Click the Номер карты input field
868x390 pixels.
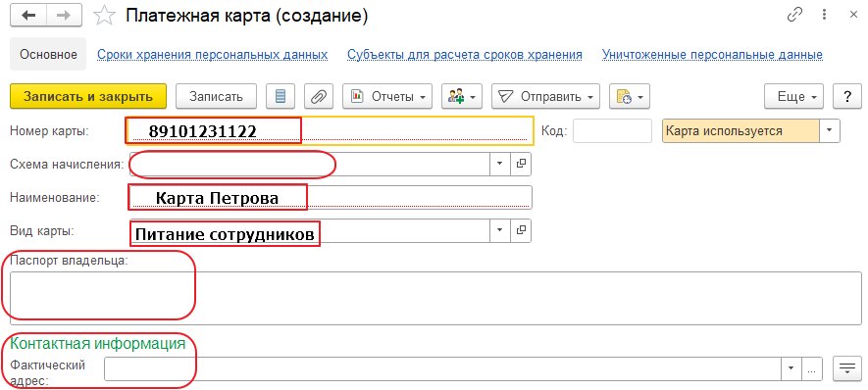click(330, 131)
